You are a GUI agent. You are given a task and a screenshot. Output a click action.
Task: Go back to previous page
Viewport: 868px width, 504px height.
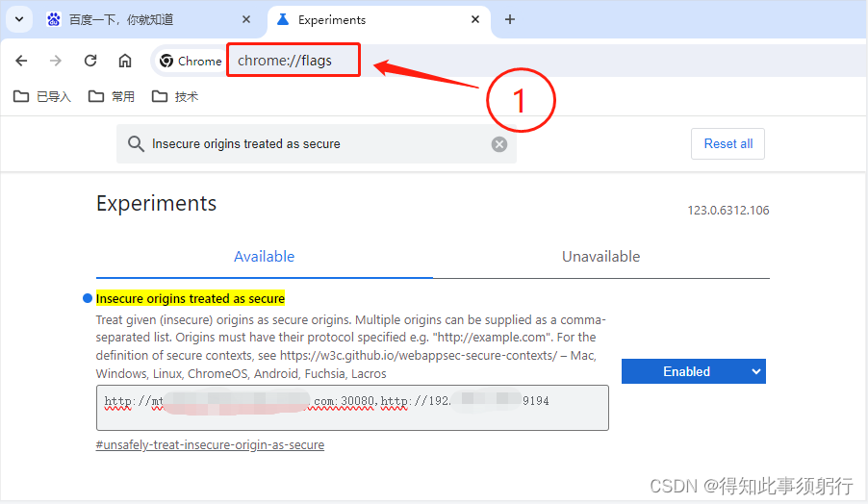click(x=21, y=61)
